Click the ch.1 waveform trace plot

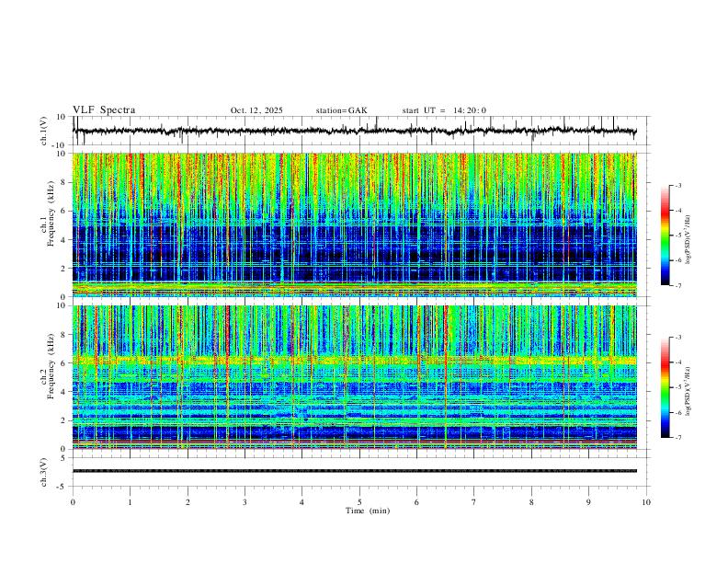tap(354, 131)
